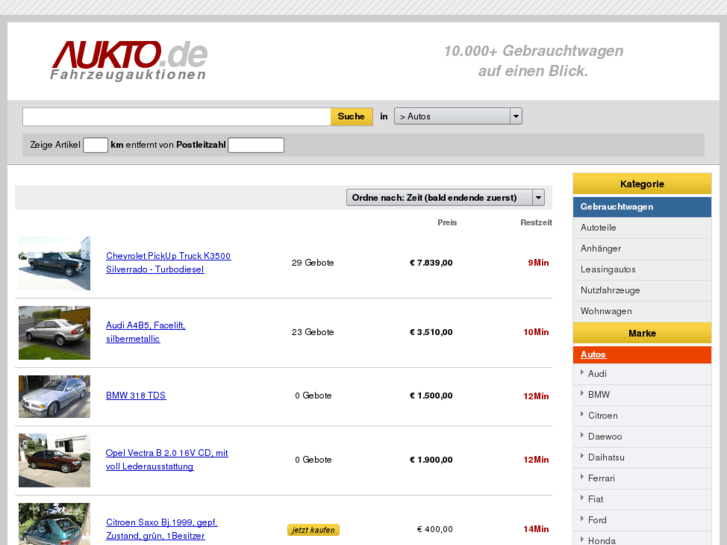The image size is (727, 545).
Task: Click the '23 Gebote' bid count
Action: coord(313,332)
